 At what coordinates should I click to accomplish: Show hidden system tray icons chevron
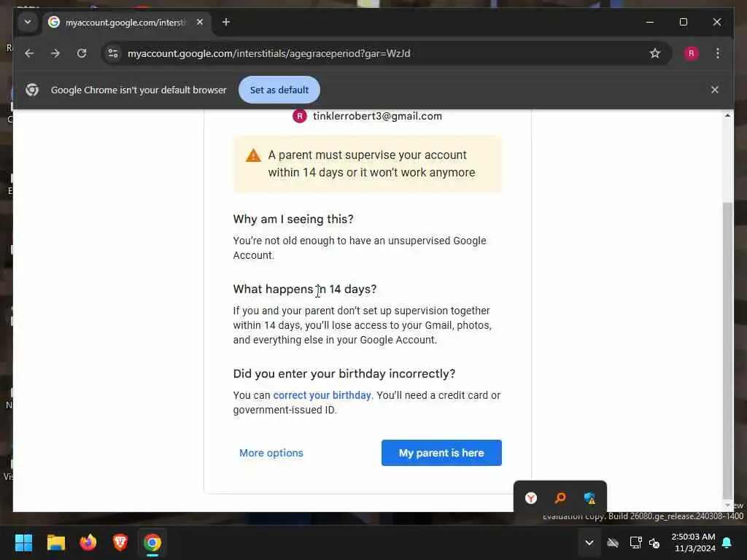coord(589,542)
